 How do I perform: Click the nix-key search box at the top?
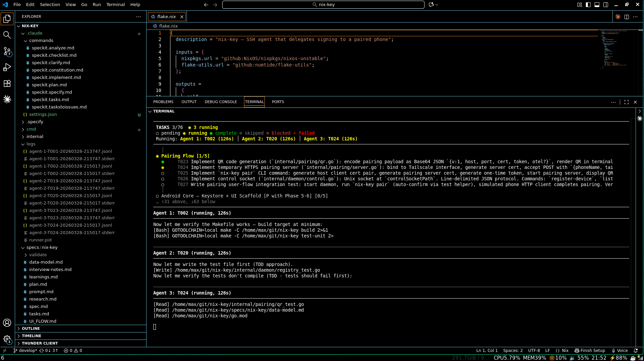323,4
